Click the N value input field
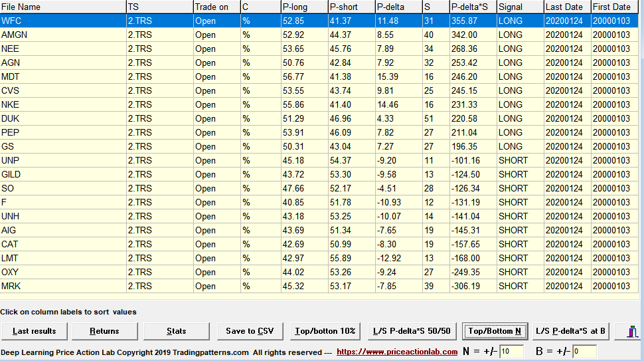The image size is (644, 361). [x=511, y=352]
